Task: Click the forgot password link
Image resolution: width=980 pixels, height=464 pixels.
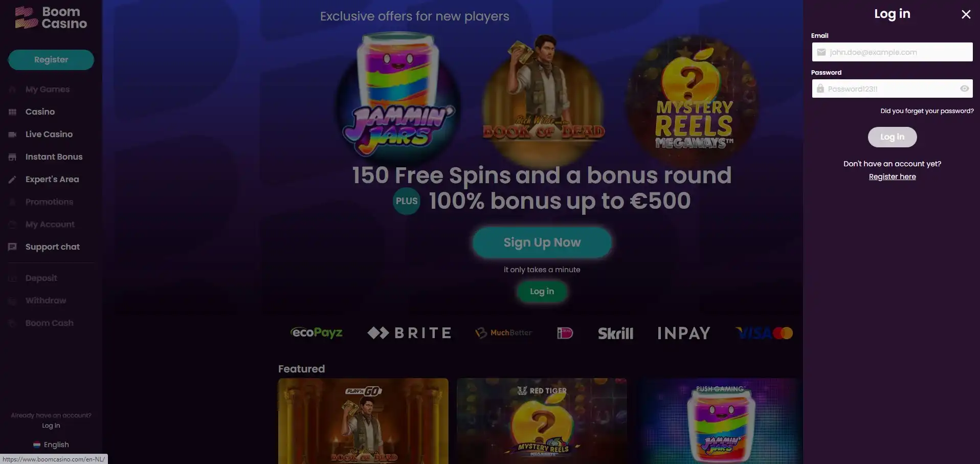Action: 927,111
